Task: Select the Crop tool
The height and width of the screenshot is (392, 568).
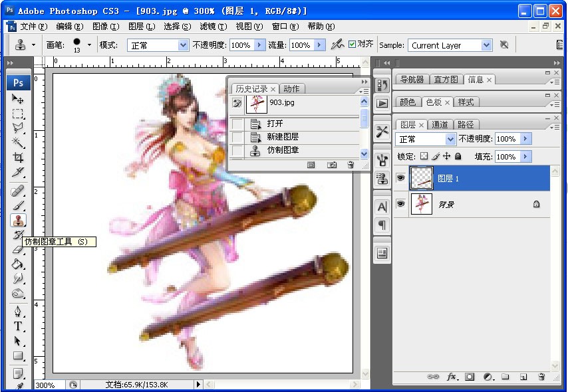Action: (17, 157)
